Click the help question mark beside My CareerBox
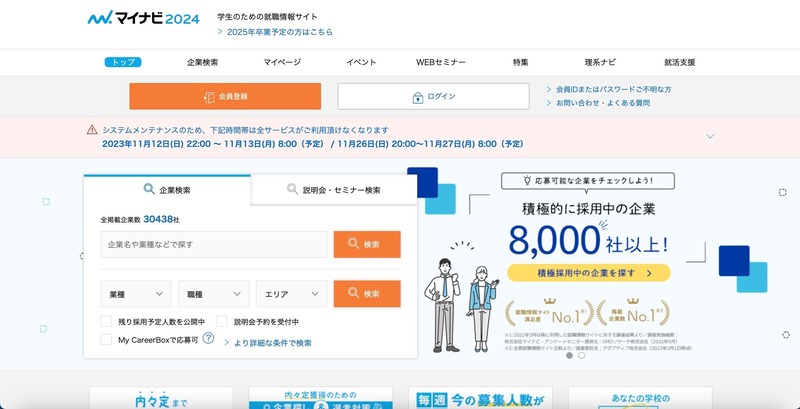The image size is (800, 409). (x=208, y=339)
